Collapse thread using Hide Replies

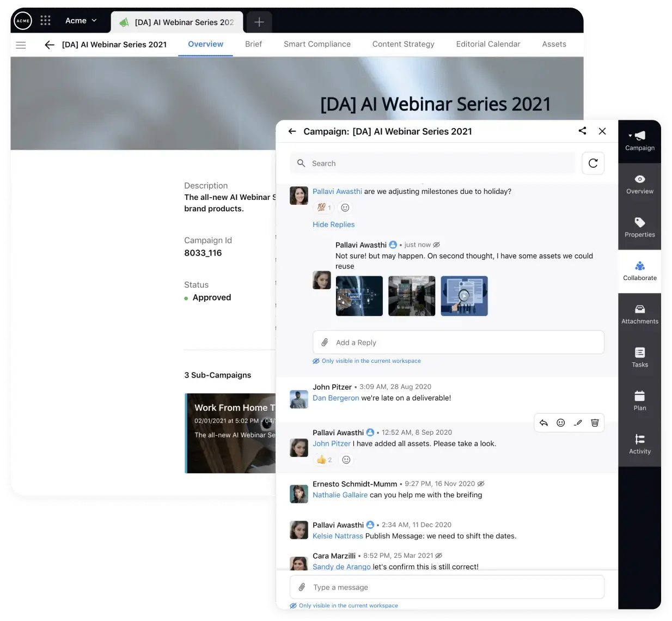333,224
